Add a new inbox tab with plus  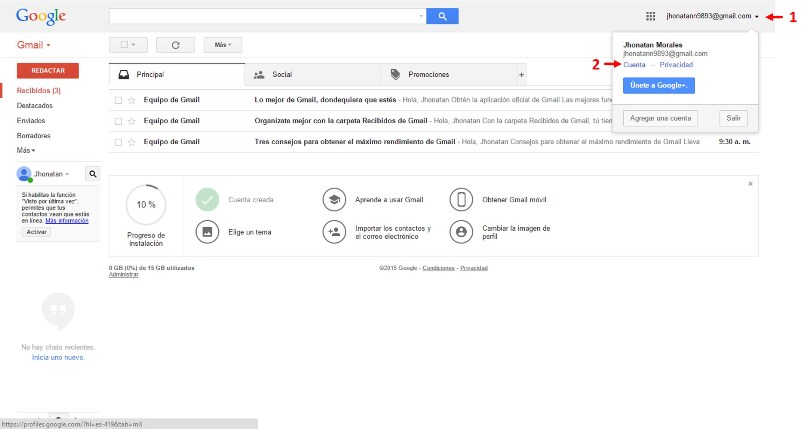[x=521, y=75]
